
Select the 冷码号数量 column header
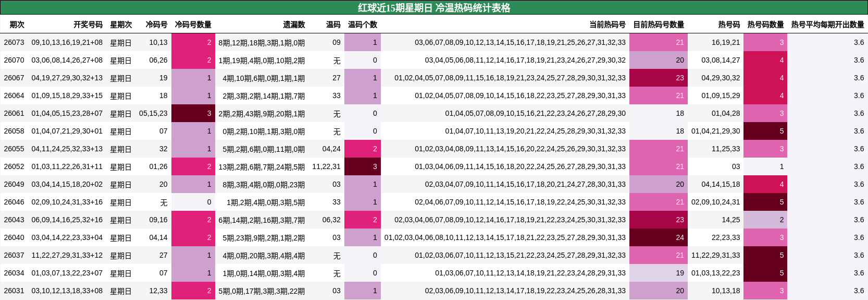tap(193, 25)
